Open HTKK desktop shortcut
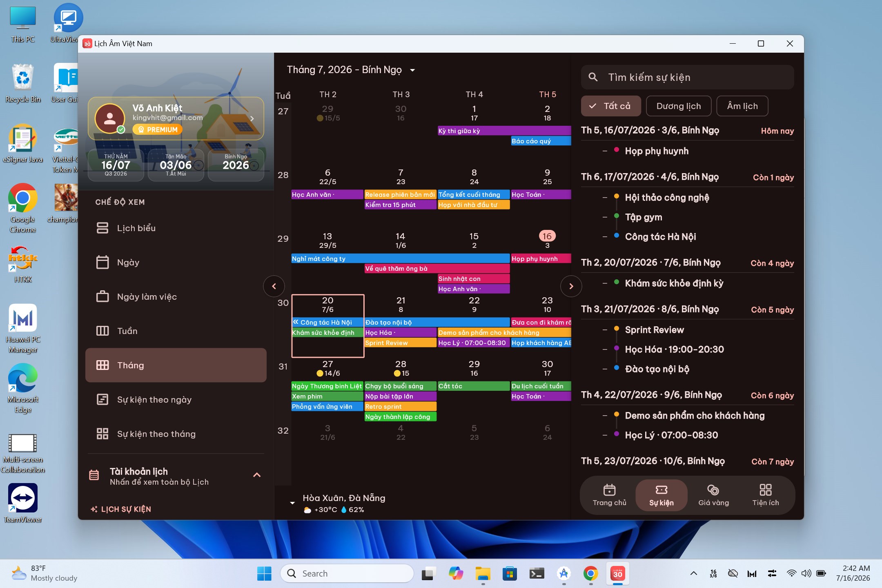This screenshot has height=588, width=882. [23, 264]
